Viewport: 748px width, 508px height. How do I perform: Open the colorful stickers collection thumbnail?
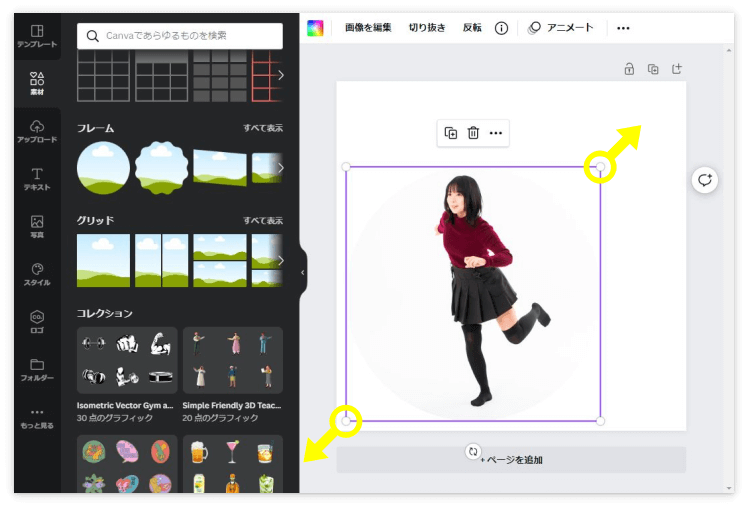click(x=127, y=464)
